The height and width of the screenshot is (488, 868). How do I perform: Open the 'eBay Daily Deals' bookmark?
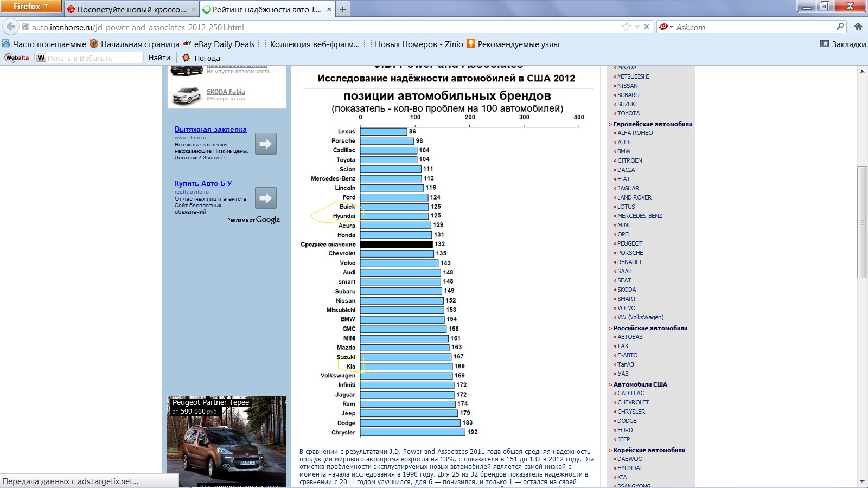[x=219, y=44]
